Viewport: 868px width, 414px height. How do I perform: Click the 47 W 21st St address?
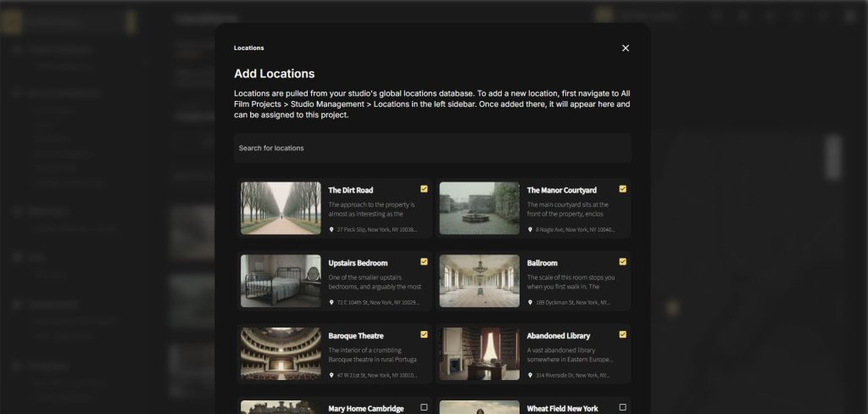(377, 375)
